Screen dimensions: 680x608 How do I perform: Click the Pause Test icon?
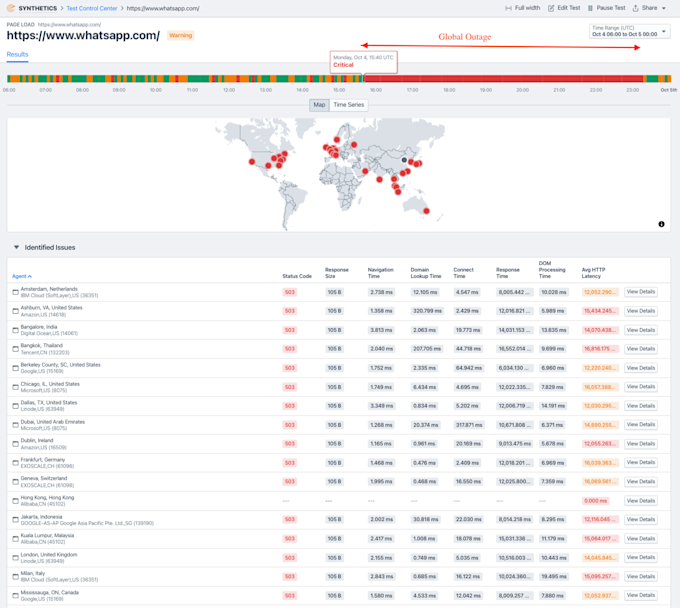click(590, 8)
